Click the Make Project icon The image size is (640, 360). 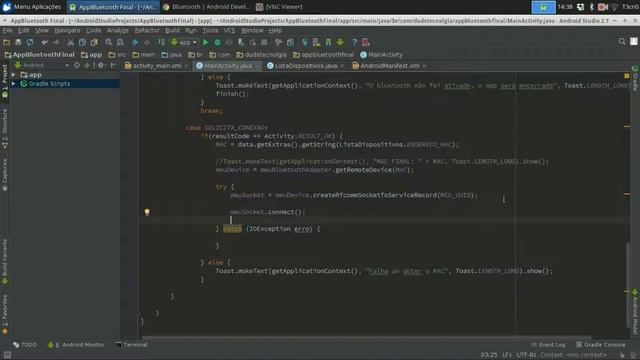tap(162, 42)
